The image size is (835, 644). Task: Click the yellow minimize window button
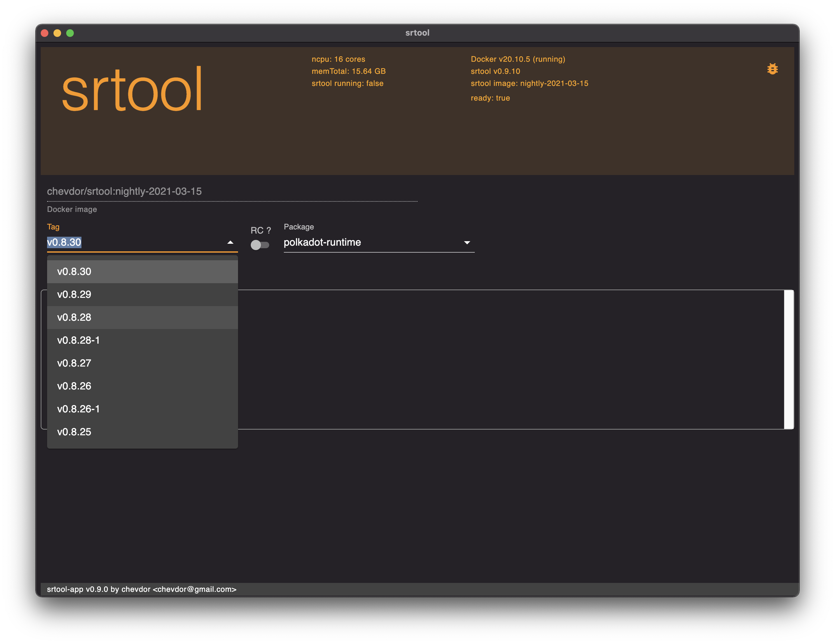click(x=57, y=33)
